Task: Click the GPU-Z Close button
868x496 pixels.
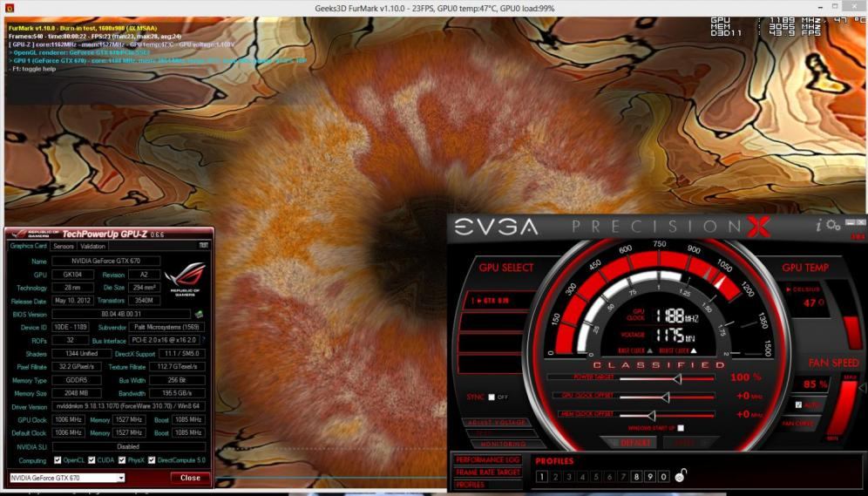Action: coord(190,478)
